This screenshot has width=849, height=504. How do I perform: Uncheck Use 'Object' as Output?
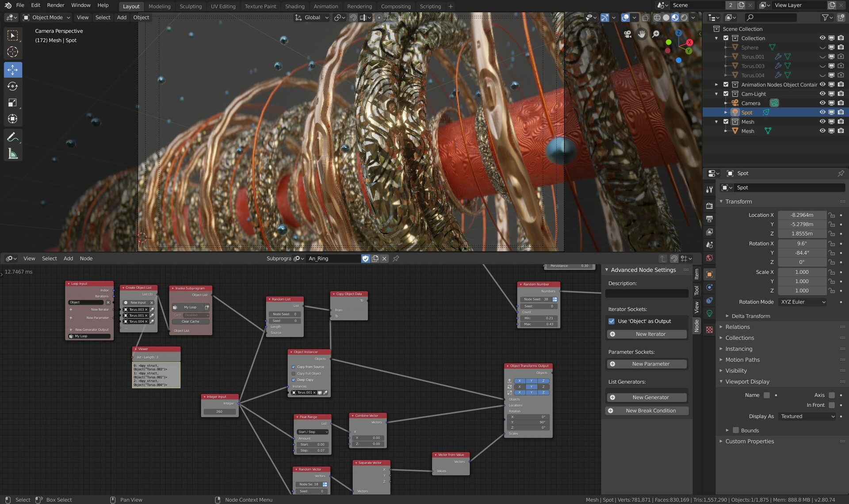(x=612, y=321)
